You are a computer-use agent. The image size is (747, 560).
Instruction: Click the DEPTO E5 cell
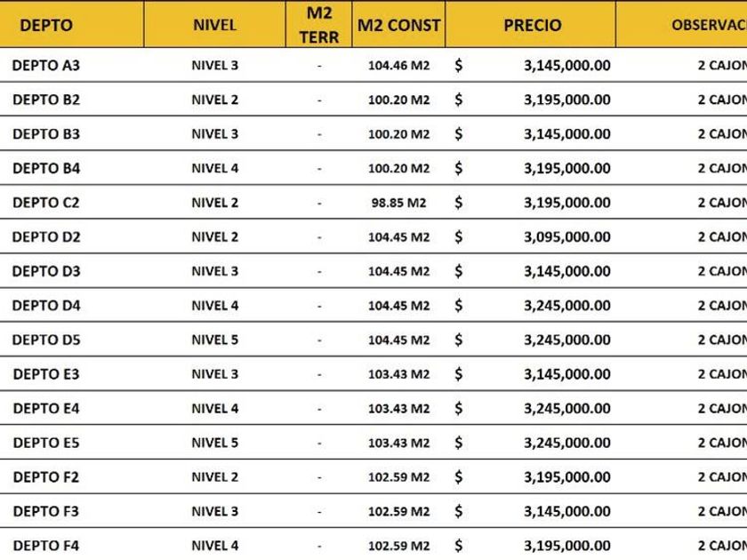(x=46, y=443)
